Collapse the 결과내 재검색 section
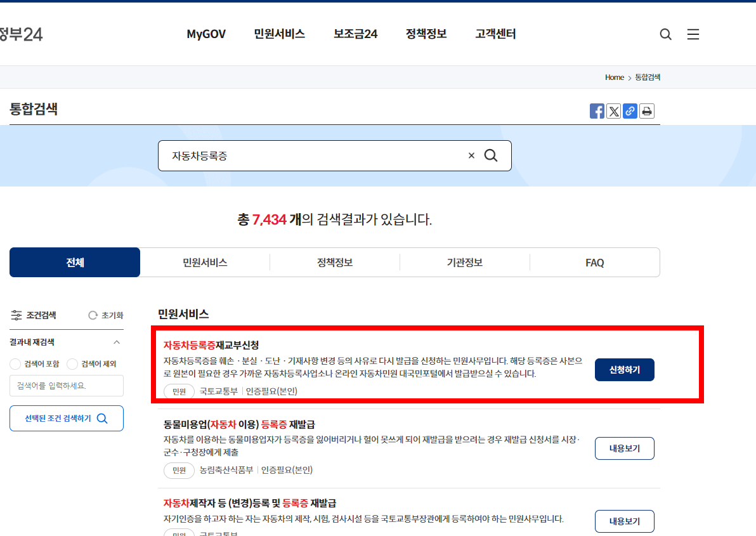 point(118,341)
